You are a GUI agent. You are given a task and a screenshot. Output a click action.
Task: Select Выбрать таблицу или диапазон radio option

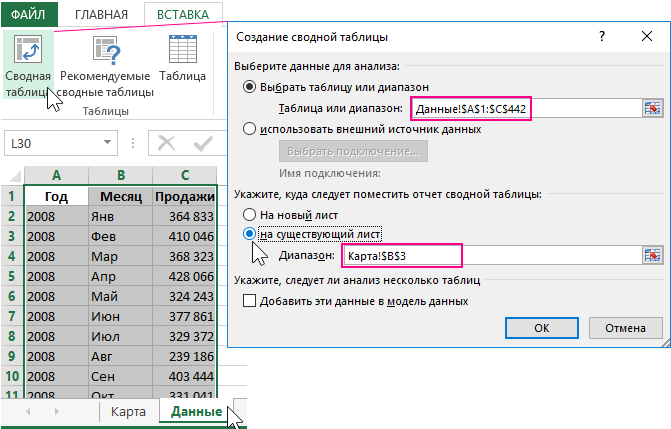click(x=249, y=87)
